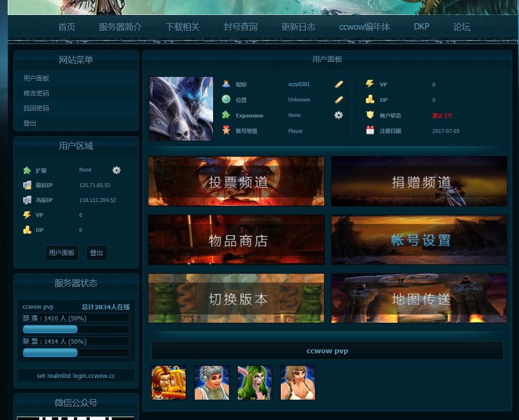Open the 封号查询 navigation item
This screenshot has width=519, height=420.
[240, 27]
